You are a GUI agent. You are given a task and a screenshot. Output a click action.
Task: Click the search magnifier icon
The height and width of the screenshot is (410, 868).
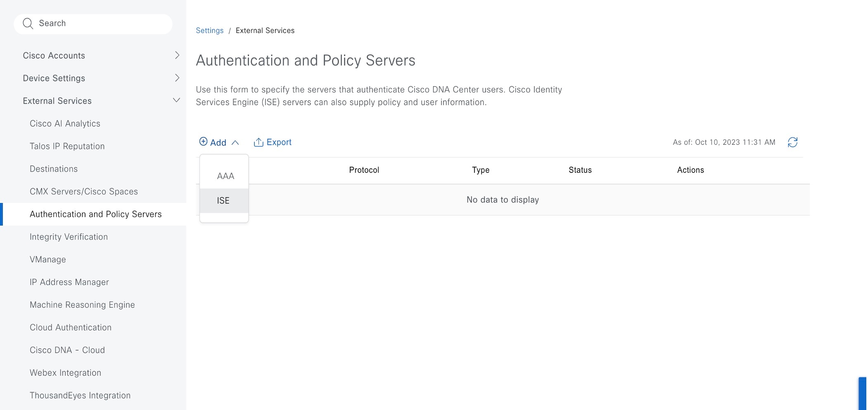click(28, 24)
